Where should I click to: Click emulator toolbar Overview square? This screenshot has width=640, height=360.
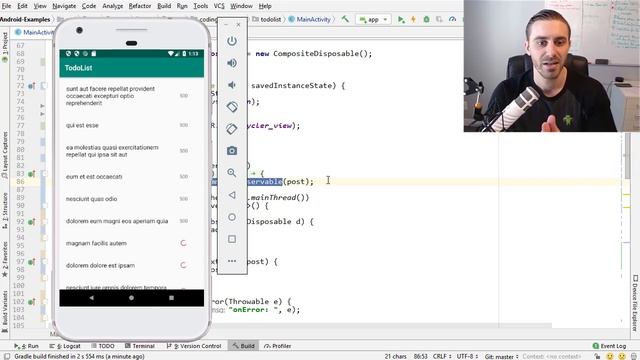(x=232, y=239)
